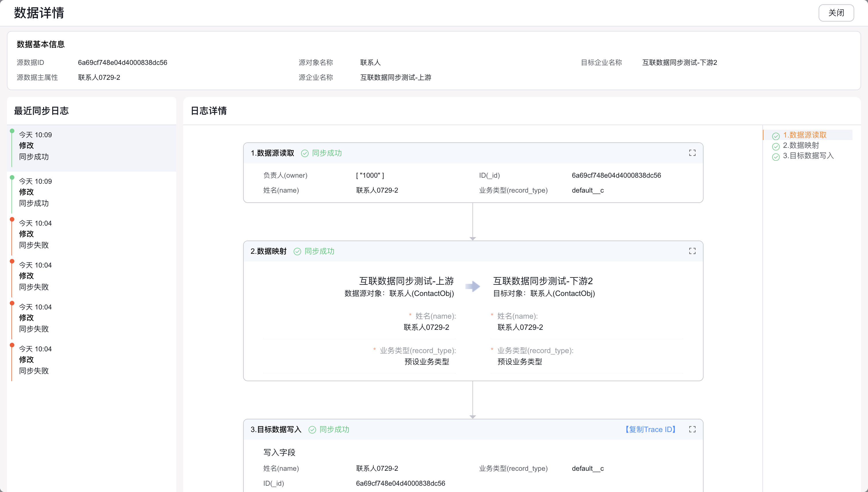Viewport: 868px width, 492px height.
Task: Open the second 今天 10:04 同步失败 log entry
Action: (x=92, y=276)
